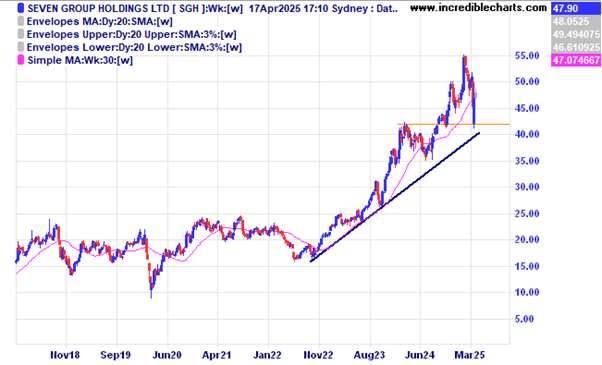This screenshot has height=365, width=602.
Task: Click the Envelopes Lower 3% legend entry
Action: point(134,48)
